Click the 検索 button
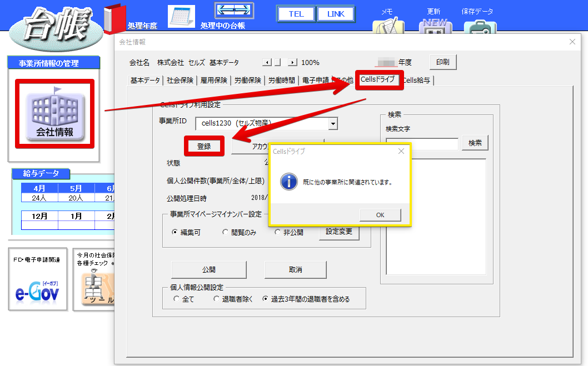 click(475, 143)
